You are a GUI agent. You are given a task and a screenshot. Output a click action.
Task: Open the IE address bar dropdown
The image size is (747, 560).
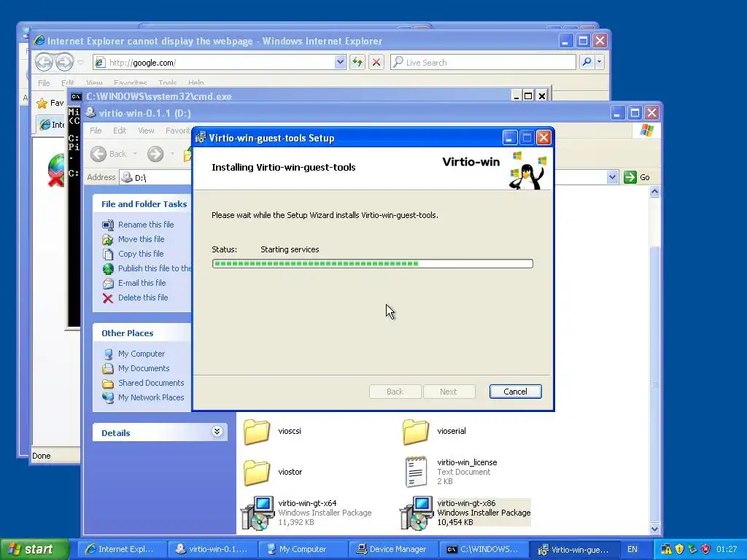tap(340, 63)
